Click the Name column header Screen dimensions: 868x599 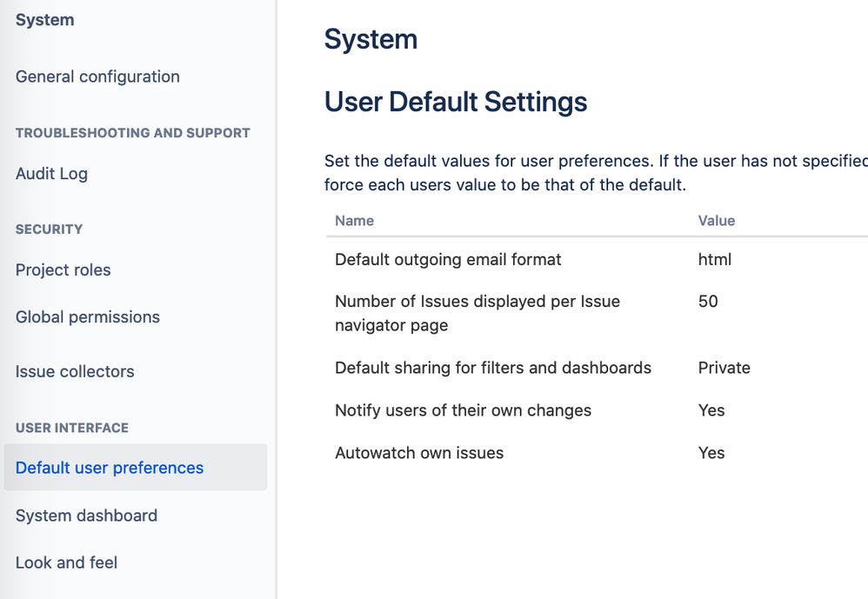click(x=354, y=221)
